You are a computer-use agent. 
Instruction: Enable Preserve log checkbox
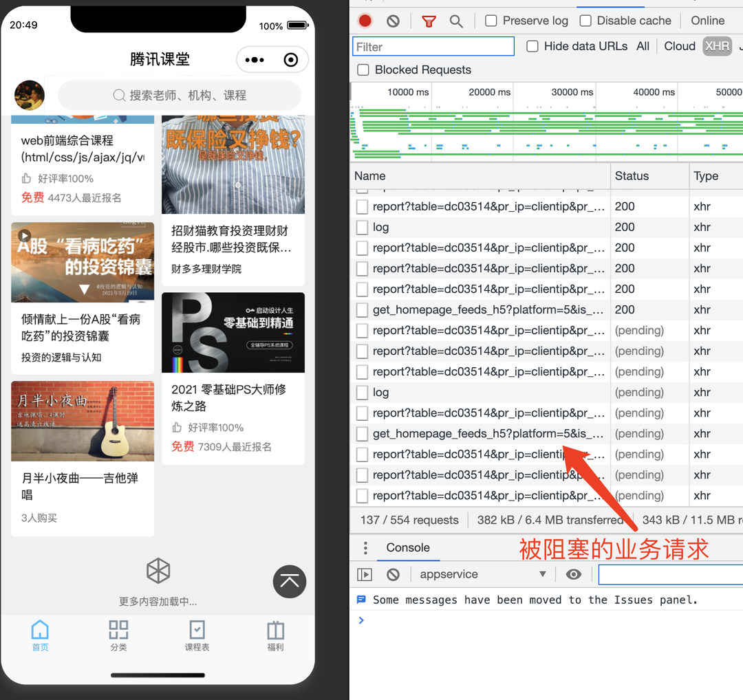pos(491,21)
